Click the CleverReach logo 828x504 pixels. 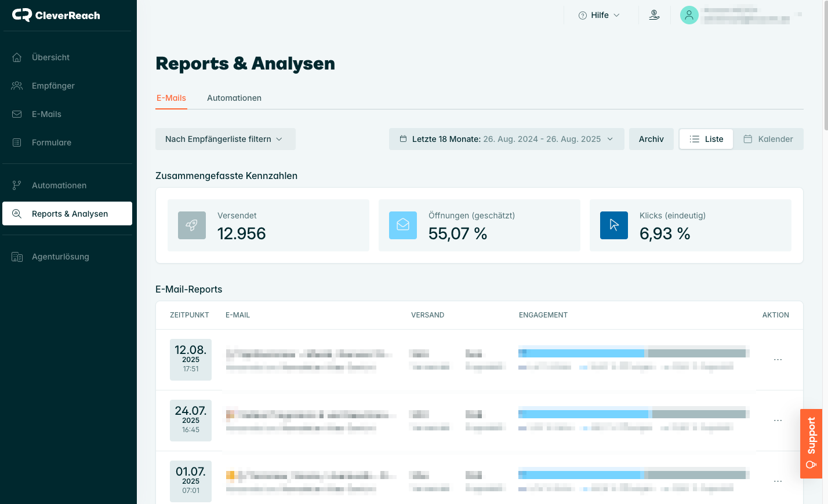(x=56, y=15)
